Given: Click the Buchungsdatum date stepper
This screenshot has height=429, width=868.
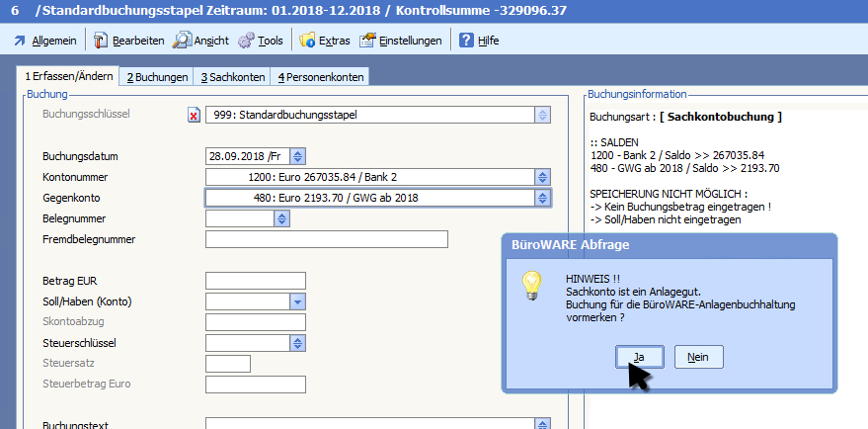Looking at the screenshot, I should [x=298, y=156].
